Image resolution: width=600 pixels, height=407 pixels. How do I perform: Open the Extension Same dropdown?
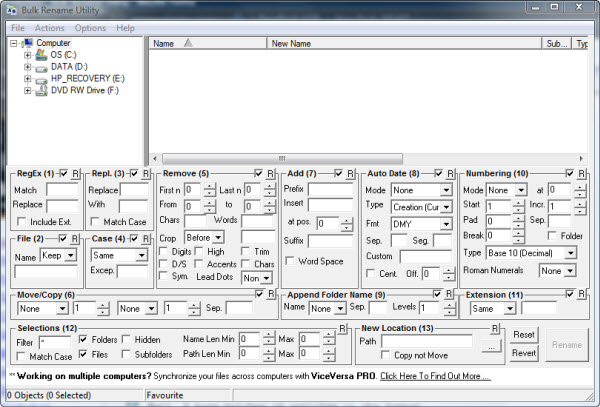[x=510, y=309]
